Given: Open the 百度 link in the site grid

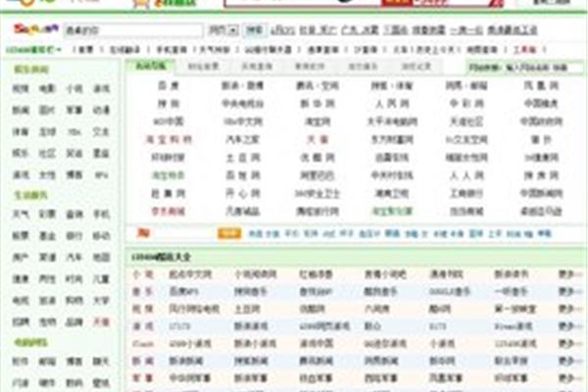Looking at the screenshot, I should [x=168, y=85].
